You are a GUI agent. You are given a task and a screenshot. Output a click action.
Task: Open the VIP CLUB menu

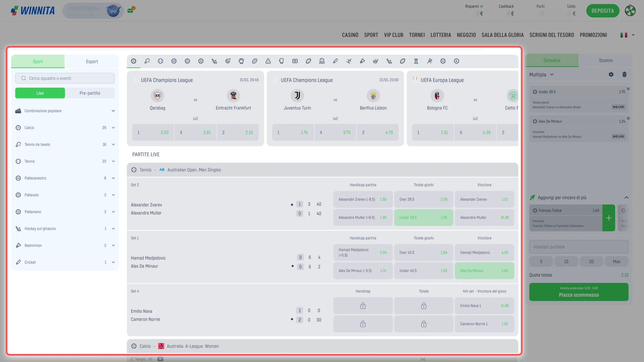point(393,35)
